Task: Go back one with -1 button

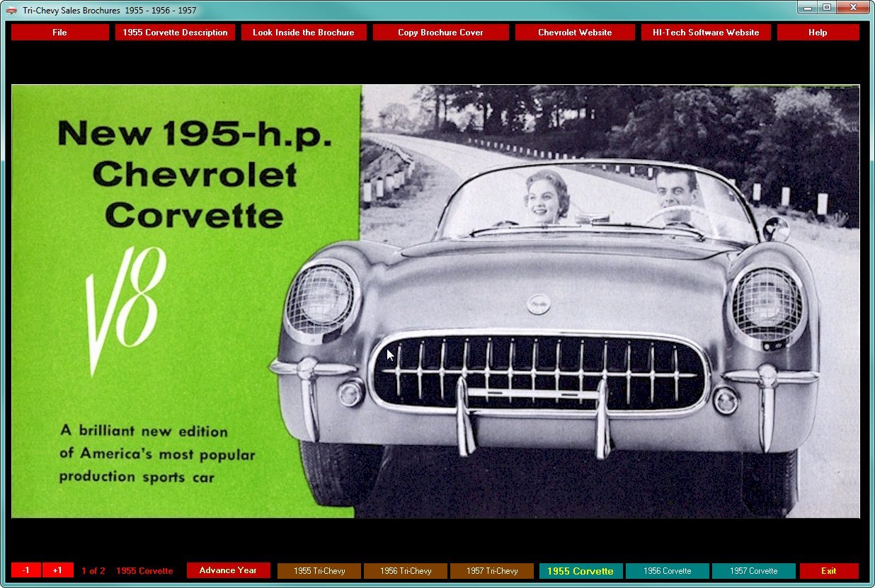Action: pos(26,570)
